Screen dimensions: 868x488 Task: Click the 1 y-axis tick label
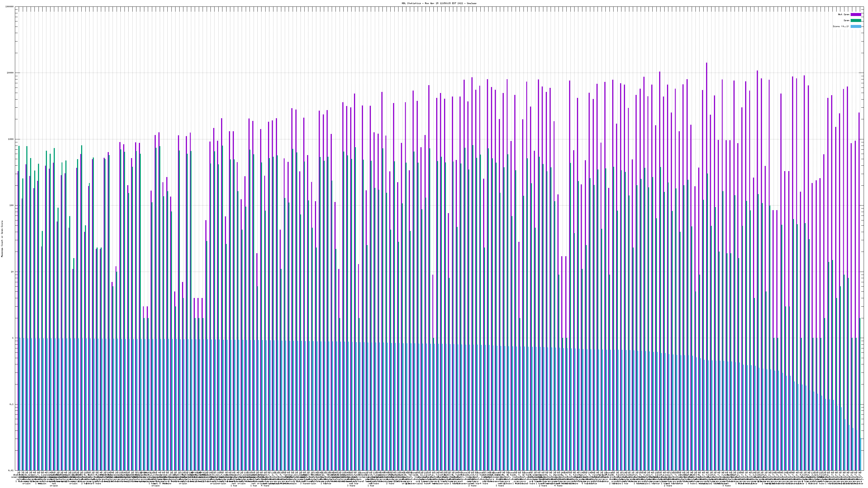14,338
